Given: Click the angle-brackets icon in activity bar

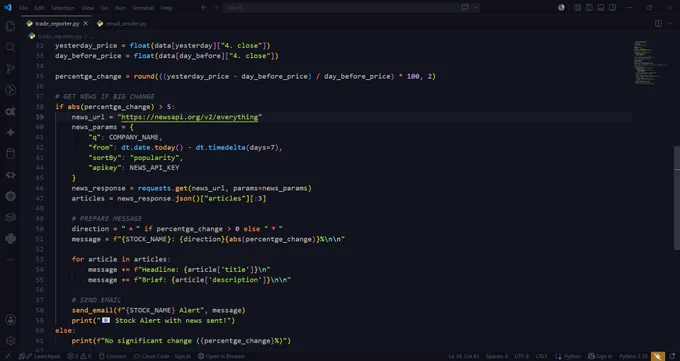Looking at the screenshot, I should tap(10, 175).
